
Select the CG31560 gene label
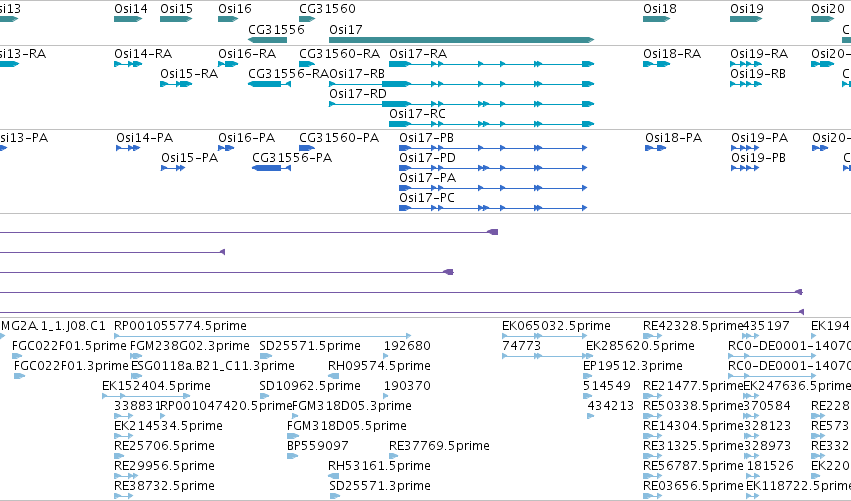pos(327,9)
